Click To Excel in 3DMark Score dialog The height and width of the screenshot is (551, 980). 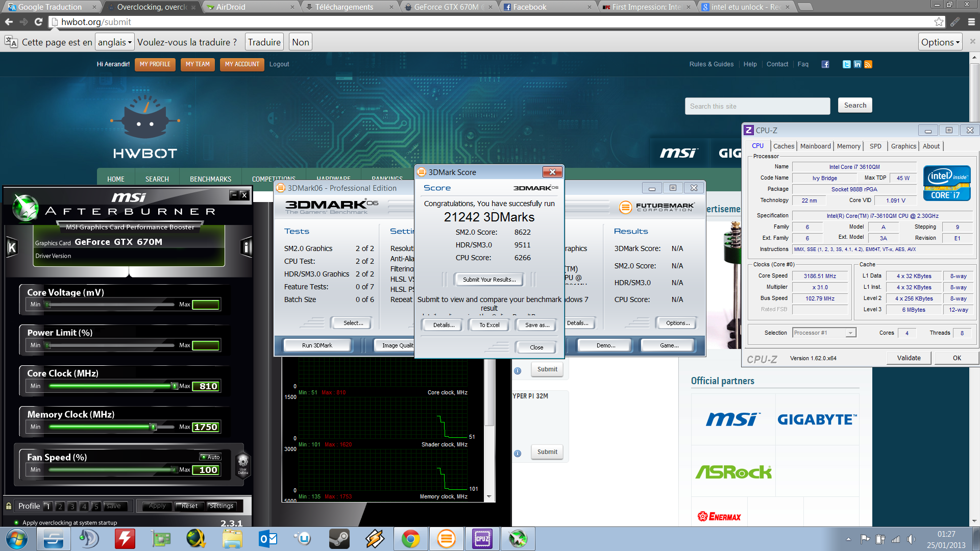point(489,325)
